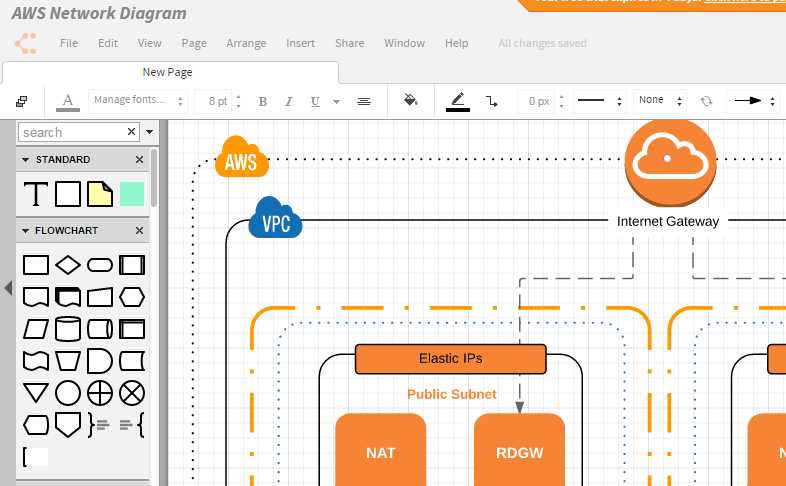Open the search options dropdown arrow

[x=149, y=132]
